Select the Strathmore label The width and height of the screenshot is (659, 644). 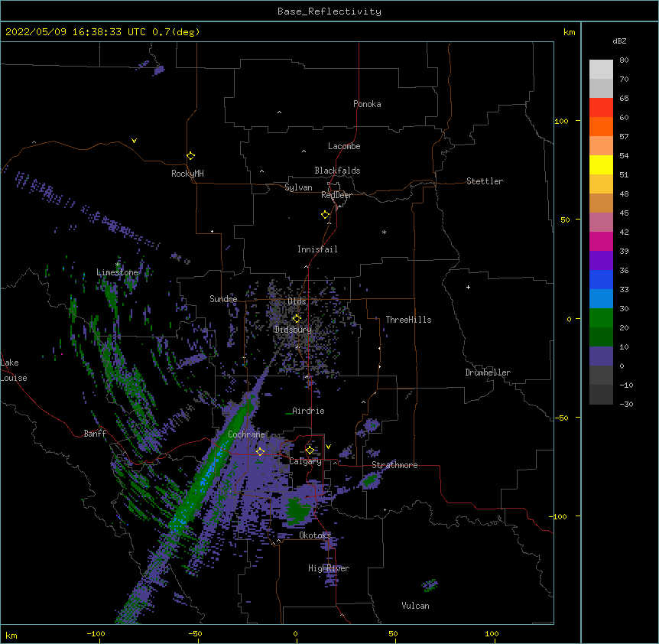394,465
